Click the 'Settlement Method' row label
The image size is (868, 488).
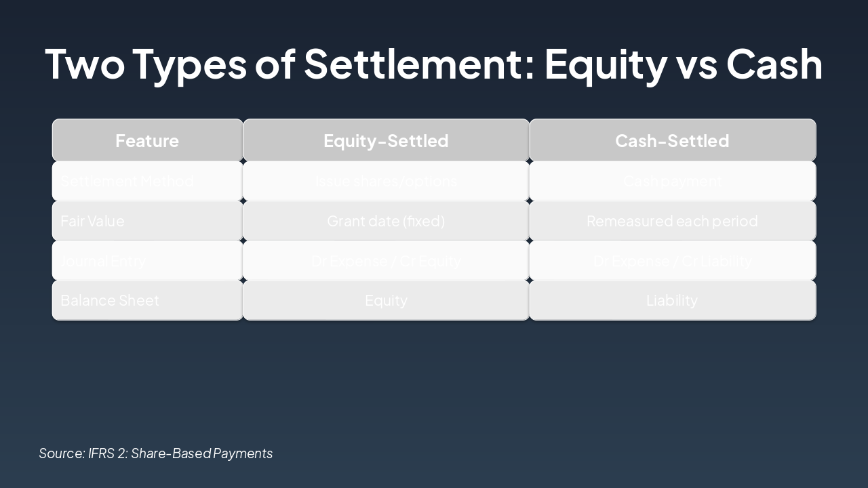(127, 181)
